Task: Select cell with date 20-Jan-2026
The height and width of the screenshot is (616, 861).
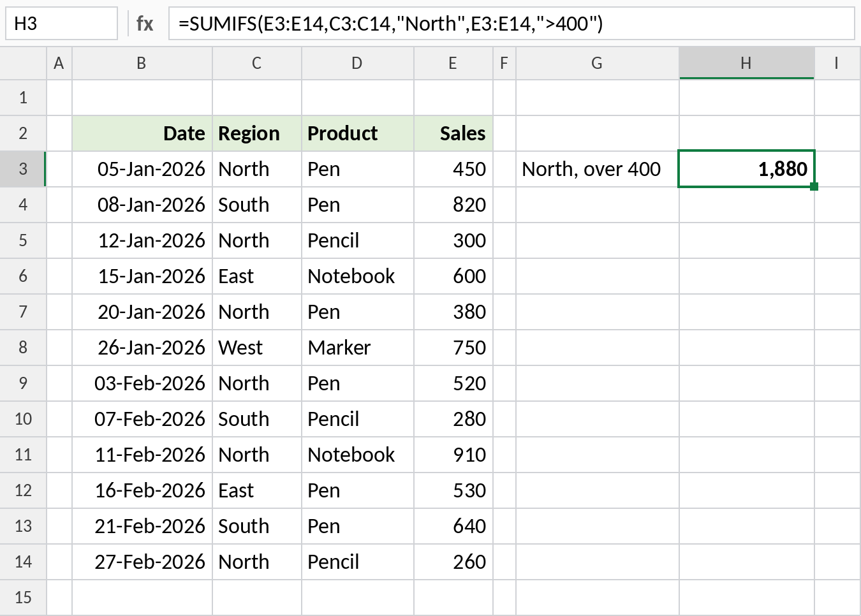Action: [142, 312]
